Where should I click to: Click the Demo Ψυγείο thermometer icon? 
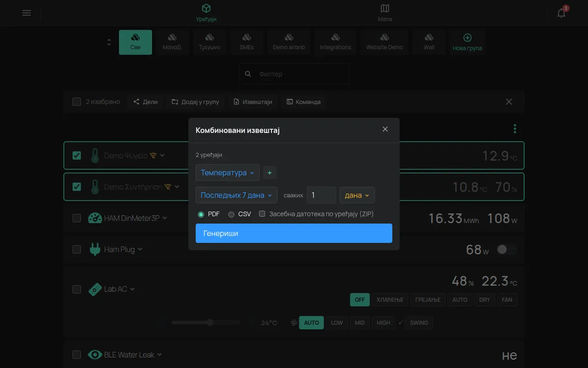95,155
